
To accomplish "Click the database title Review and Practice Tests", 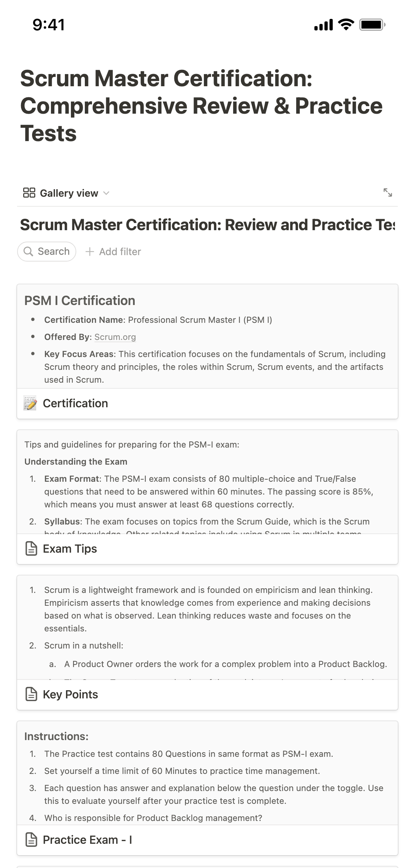I will click(x=207, y=225).
